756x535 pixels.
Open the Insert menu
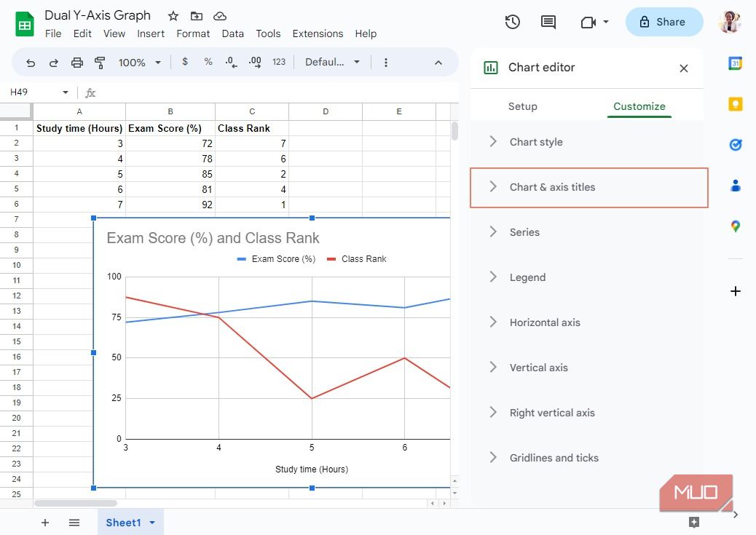(151, 33)
